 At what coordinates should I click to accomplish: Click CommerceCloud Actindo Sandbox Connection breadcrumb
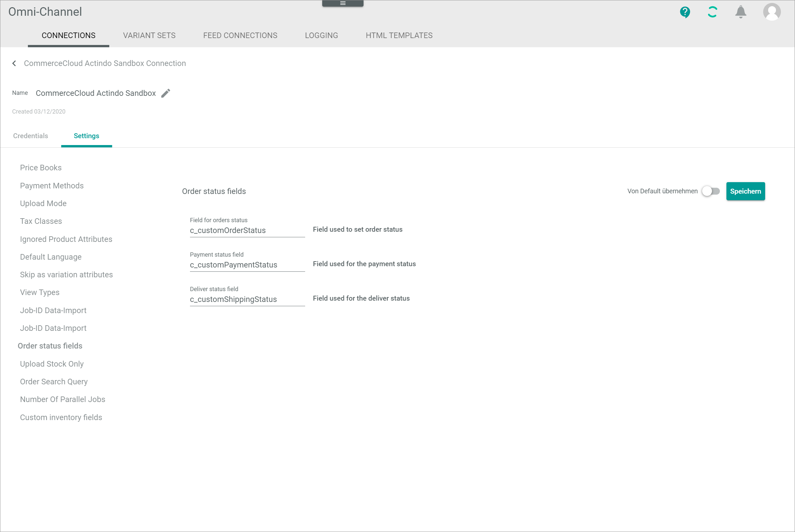tap(105, 63)
